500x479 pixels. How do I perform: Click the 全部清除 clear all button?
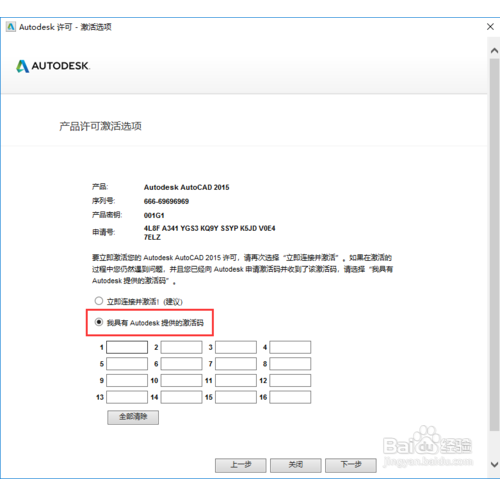[133, 417]
